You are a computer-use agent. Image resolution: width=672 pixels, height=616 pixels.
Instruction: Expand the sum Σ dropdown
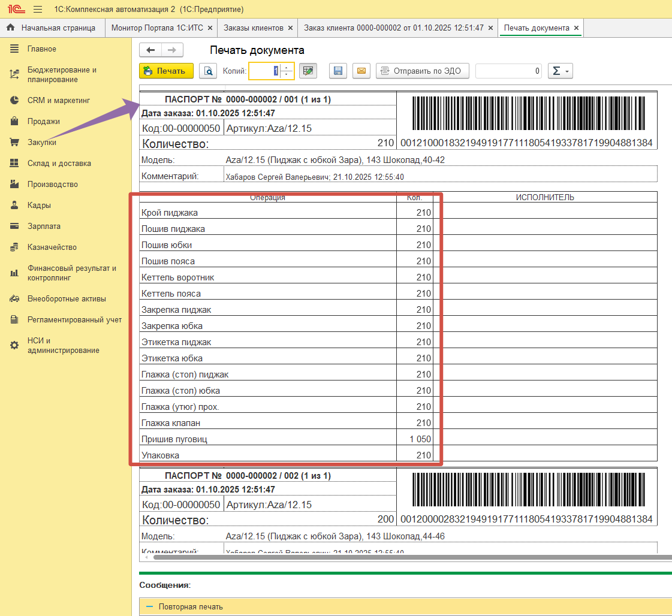(x=561, y=71)
